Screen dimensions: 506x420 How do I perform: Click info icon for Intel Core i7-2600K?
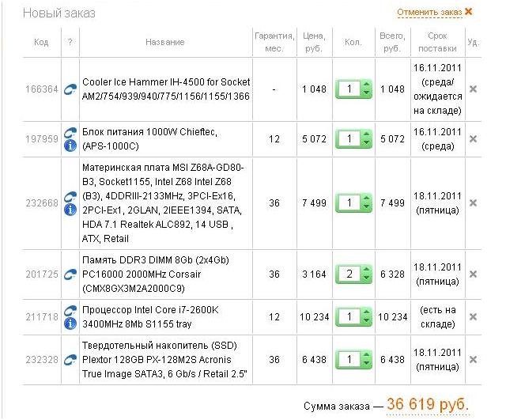coord(70,323)
